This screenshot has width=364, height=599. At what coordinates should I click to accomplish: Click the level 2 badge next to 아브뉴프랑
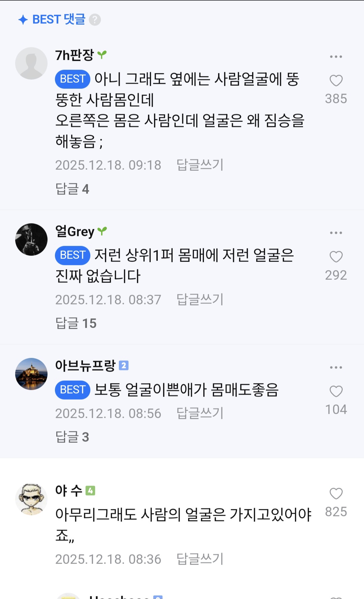tap(124, 365)
